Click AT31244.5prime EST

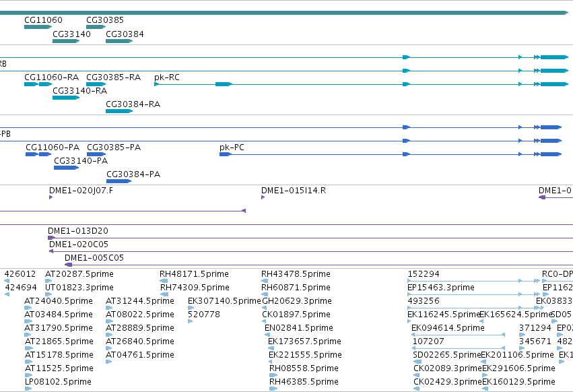pyautogui.click(x=109, y=308)
